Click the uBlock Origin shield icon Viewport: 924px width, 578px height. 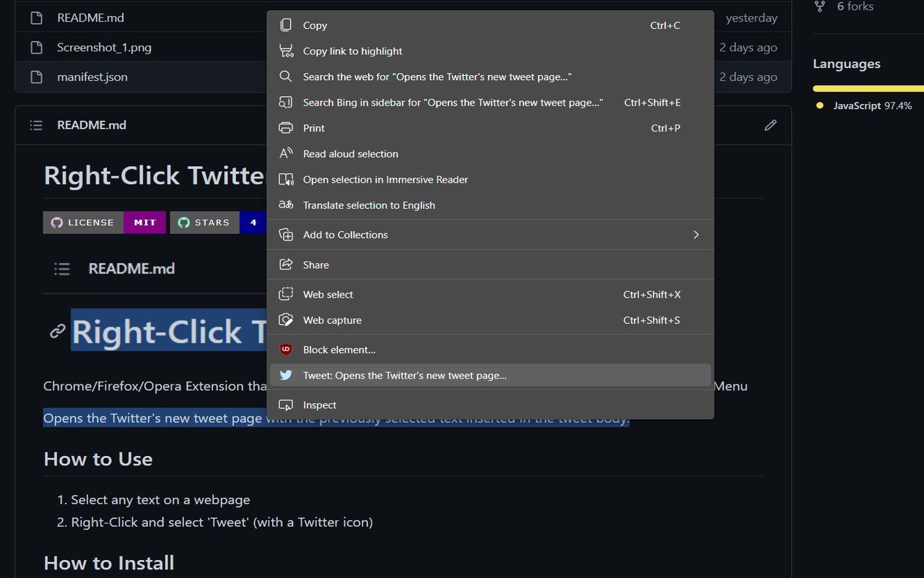tap(286, 350)
